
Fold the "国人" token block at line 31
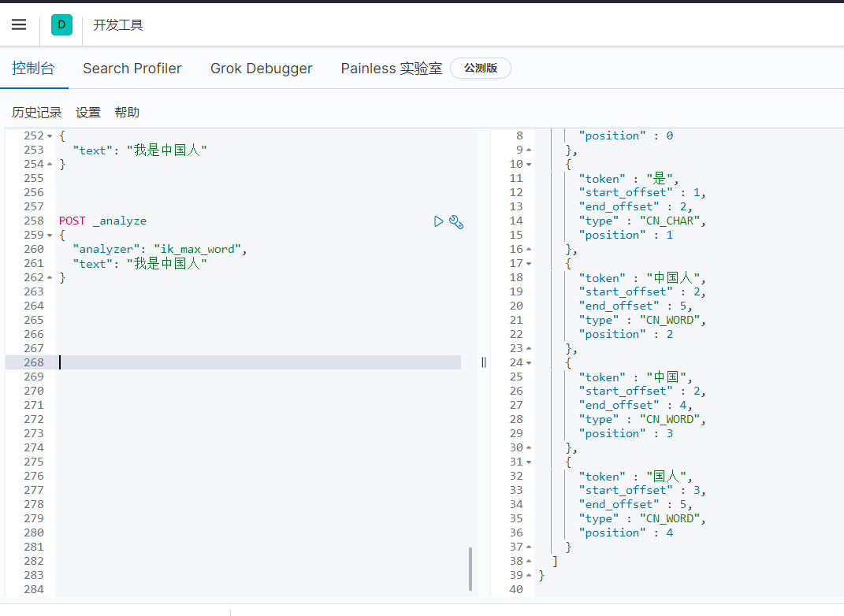click(x=529, y=462)
